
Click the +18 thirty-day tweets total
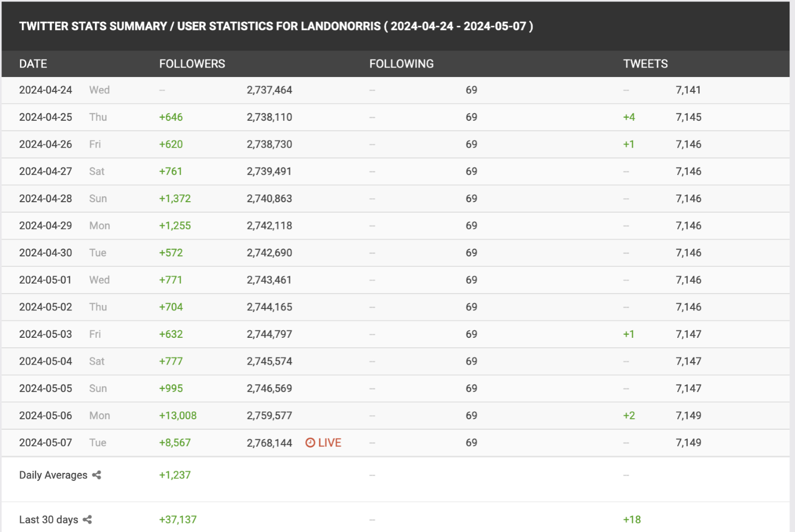click(x=632, y=520)
